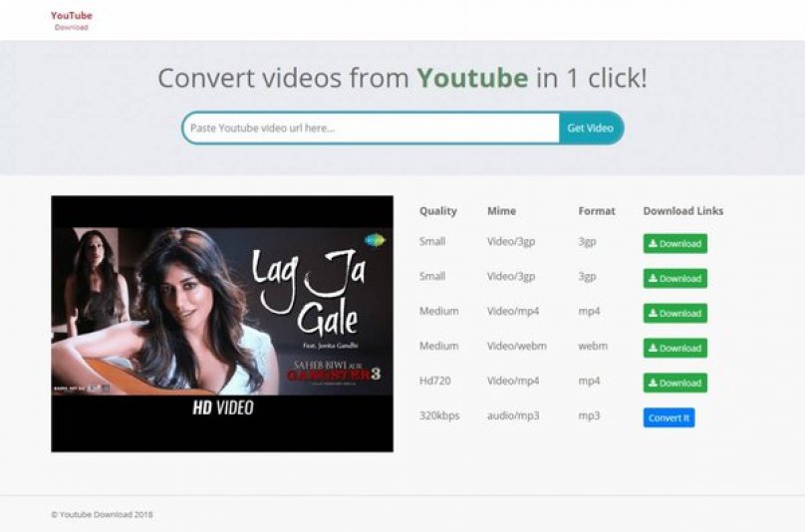This screenshot has height=532, width=805.
Task: Click the Youtube Download 2018 copyright text
Action: [x=102, y=514]
